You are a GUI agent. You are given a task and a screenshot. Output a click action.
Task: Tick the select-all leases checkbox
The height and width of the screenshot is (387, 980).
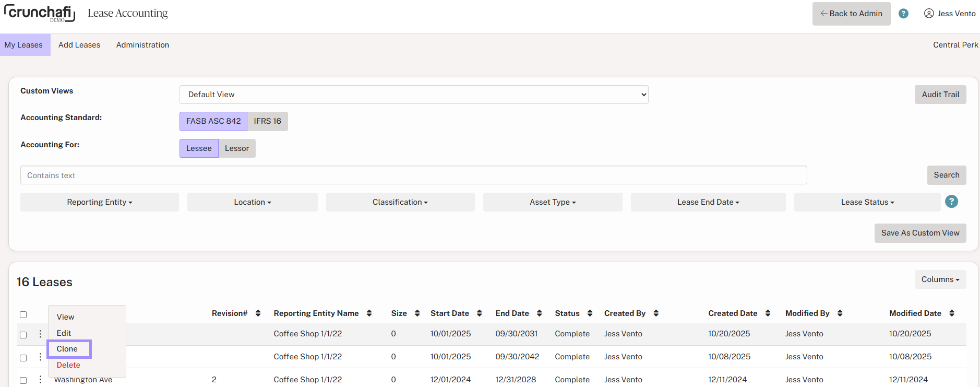pos(23,314)
